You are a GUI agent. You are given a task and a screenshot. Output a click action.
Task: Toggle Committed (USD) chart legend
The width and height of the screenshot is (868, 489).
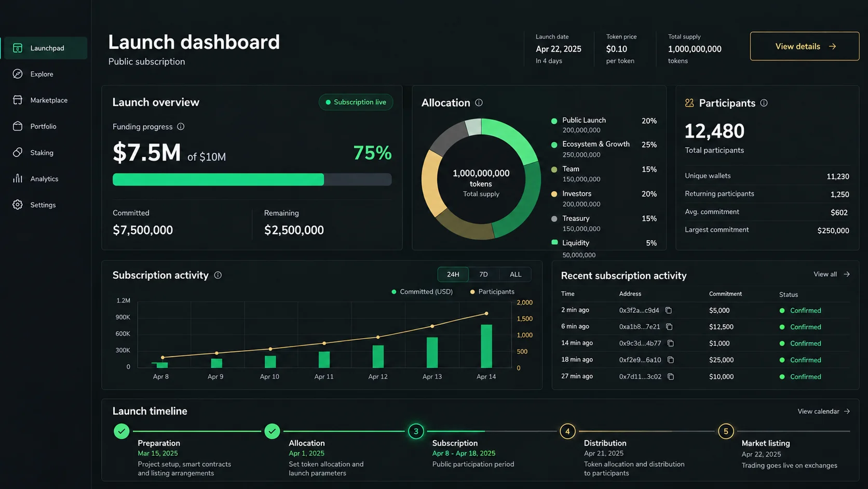point(422,292)
